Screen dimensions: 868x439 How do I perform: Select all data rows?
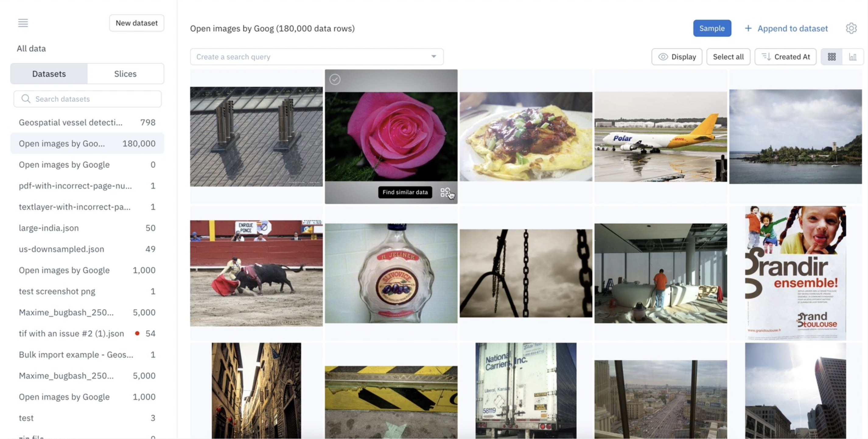tap(728, 57)
